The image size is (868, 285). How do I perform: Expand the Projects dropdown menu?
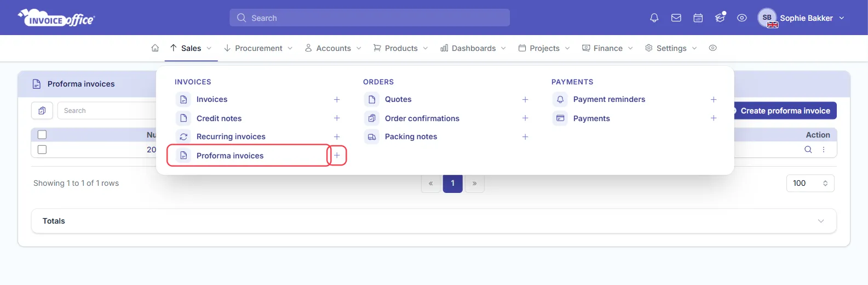(x=544, y=48)
